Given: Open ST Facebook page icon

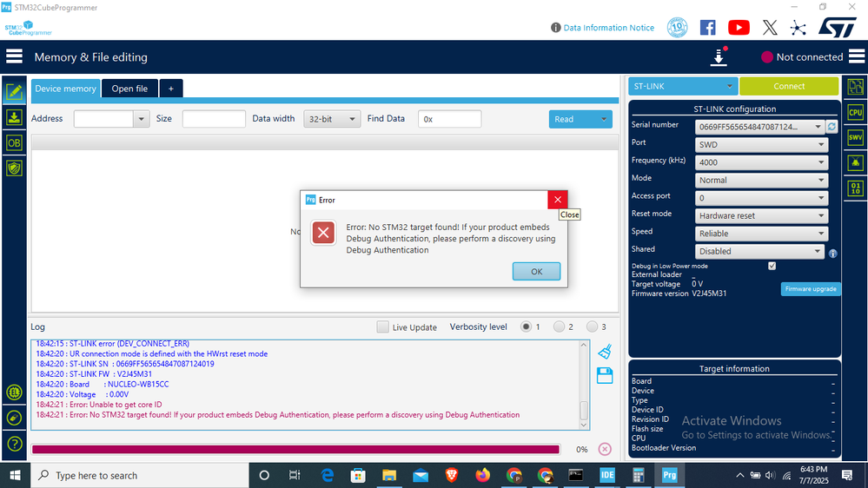Looking at the screenshot, I should pyautogui.click(x=707, y=28).
